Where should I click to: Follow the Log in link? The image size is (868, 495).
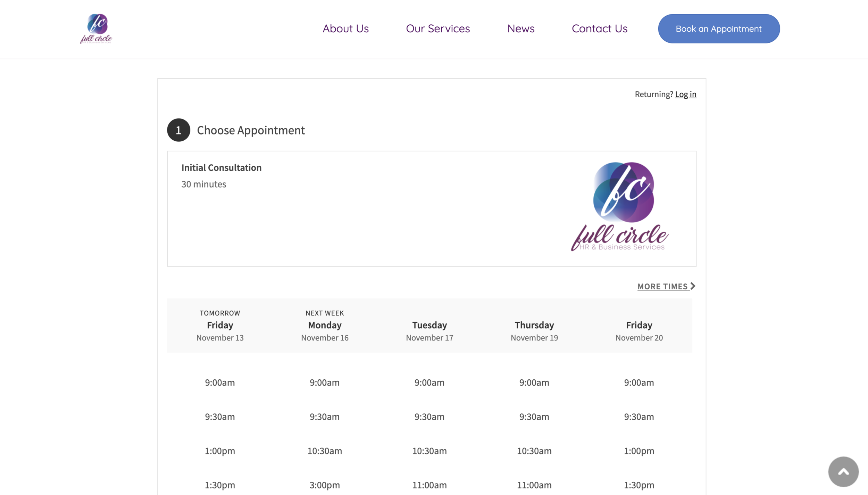pyautogui.click(x=685, y=94)
